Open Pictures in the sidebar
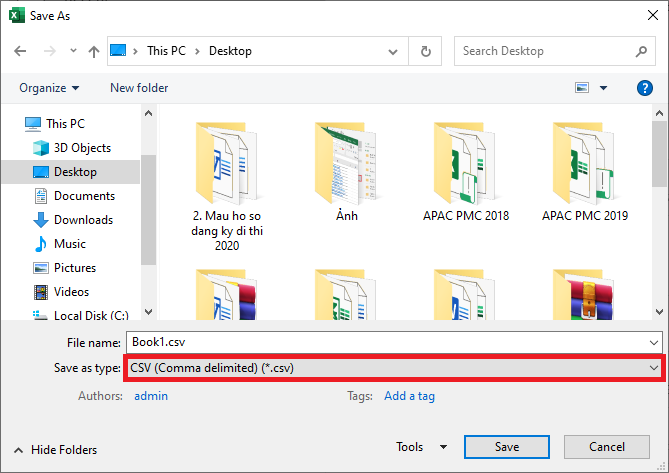669x473 pixels. click(75, 268)
